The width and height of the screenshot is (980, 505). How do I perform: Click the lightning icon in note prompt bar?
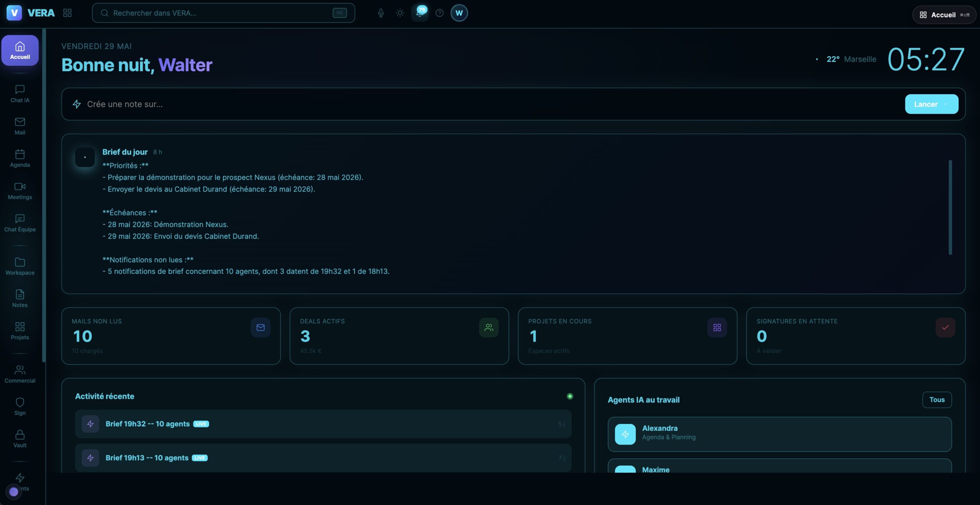tap(77, 104)
